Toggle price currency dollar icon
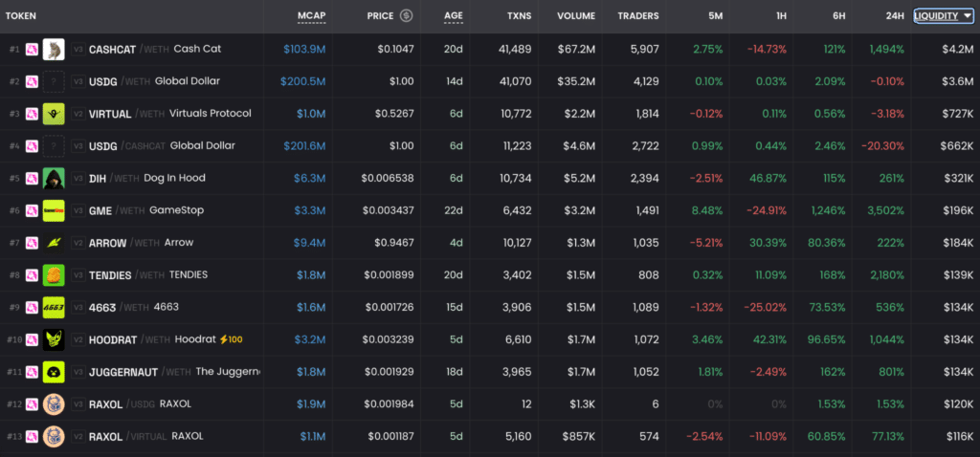980x457 pixels. (x=406, y=15)
